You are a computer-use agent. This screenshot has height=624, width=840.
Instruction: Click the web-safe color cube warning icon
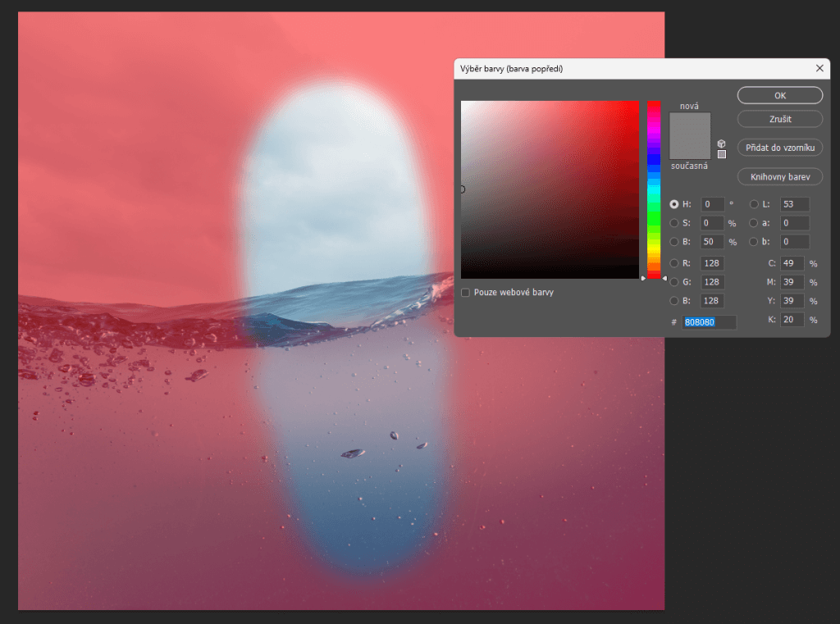pos(721,143)
